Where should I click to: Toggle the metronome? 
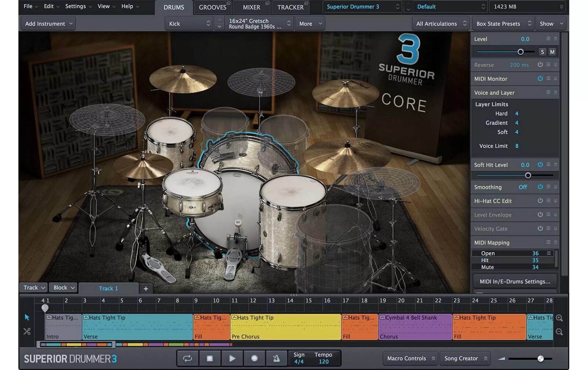click(x=276, y=358)
